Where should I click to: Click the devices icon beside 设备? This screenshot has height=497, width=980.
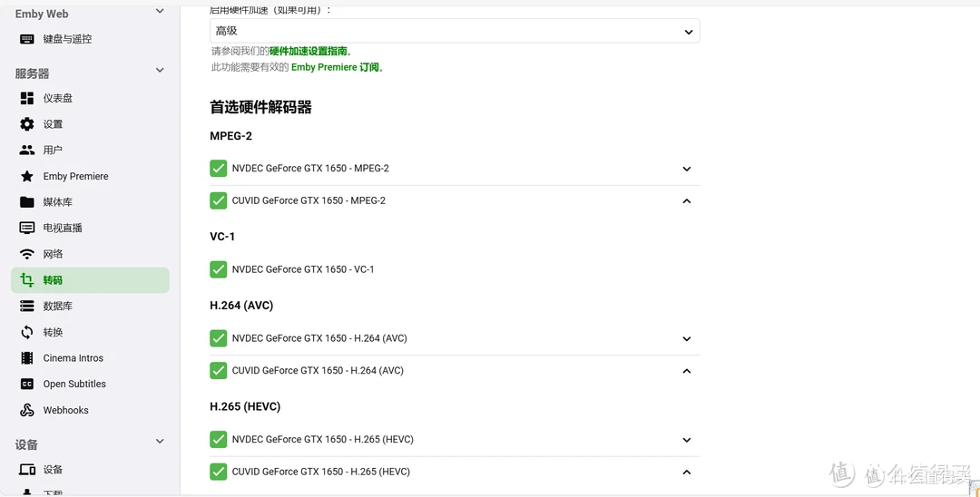tap(27, 470)
